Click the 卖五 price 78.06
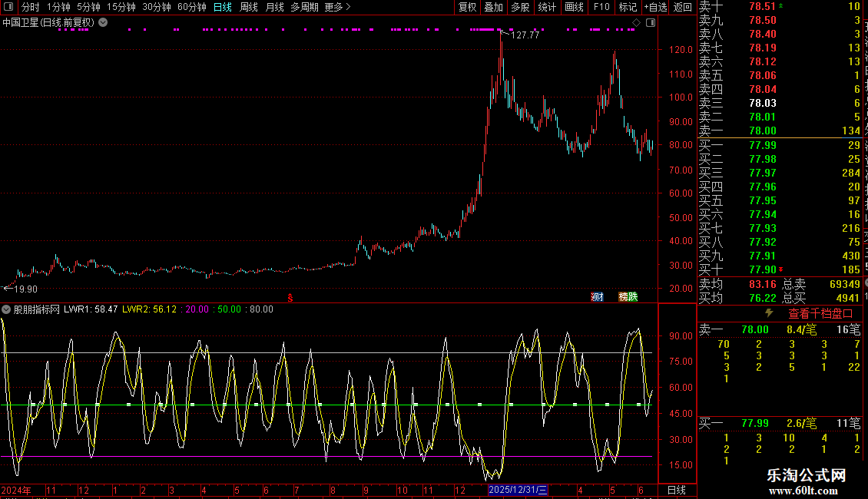This screenshot has height=499, width=868. point(763,75)
